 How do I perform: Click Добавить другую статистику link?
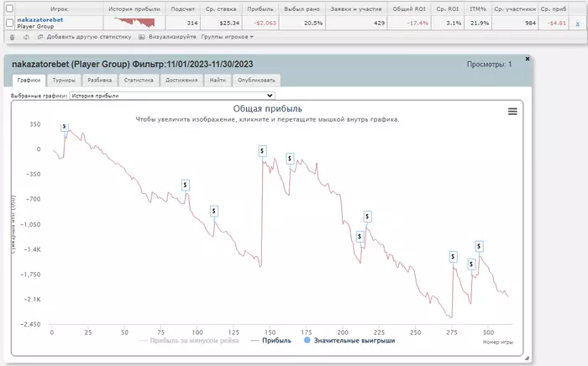(x=89, y=37)
